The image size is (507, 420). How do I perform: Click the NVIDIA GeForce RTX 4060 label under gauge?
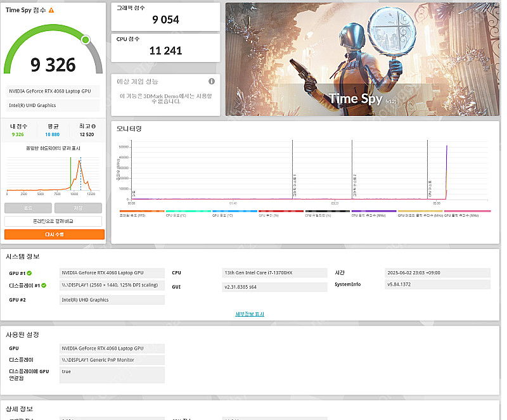pos(53,91)
